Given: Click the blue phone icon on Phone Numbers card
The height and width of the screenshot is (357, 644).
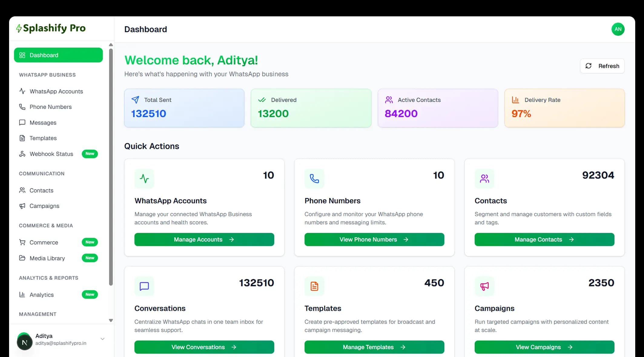Looking at the screenshot, I should coord(314,179).
